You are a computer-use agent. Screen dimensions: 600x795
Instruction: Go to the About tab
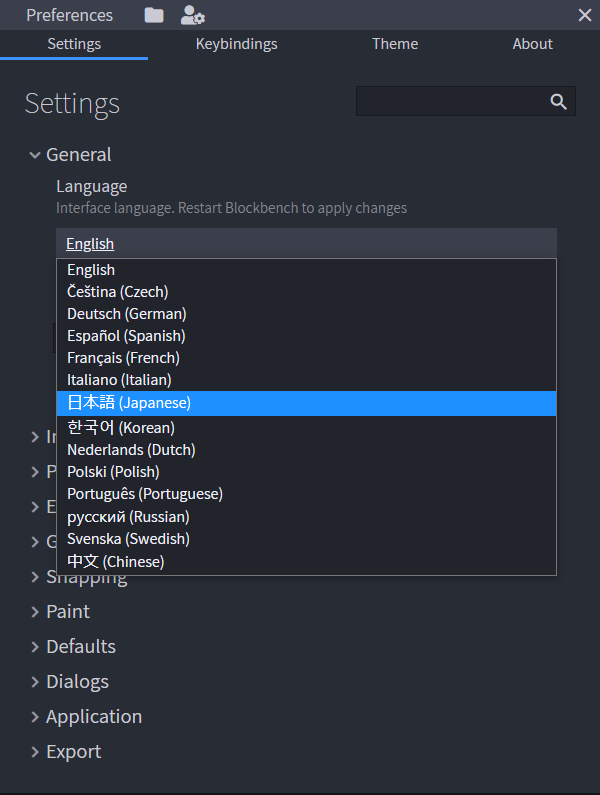coord(532,44)
